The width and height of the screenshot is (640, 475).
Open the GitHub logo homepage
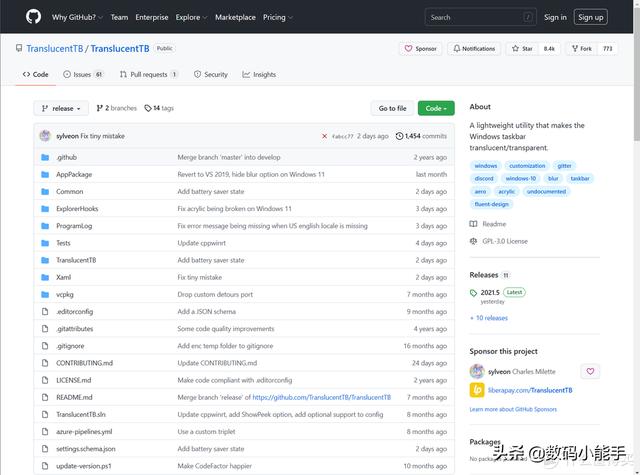33,17
